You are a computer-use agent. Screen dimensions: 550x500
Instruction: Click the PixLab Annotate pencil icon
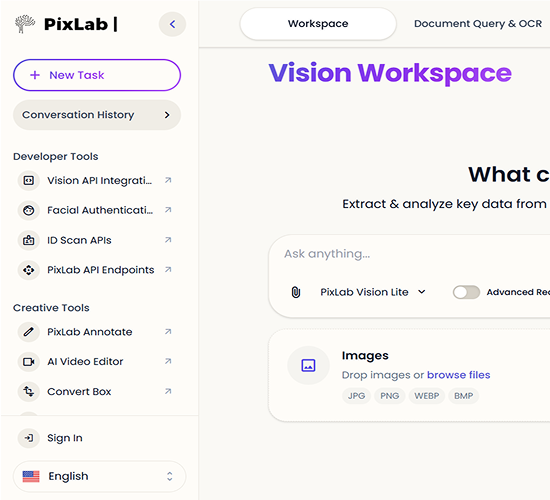pyautogui.click(x=28, y=332)
